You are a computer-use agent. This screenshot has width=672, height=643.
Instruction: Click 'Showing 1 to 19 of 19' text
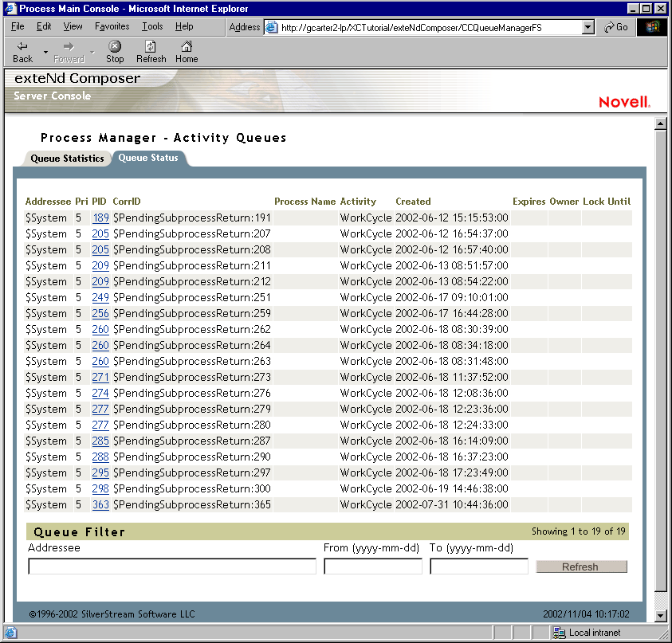click(579, 531)
